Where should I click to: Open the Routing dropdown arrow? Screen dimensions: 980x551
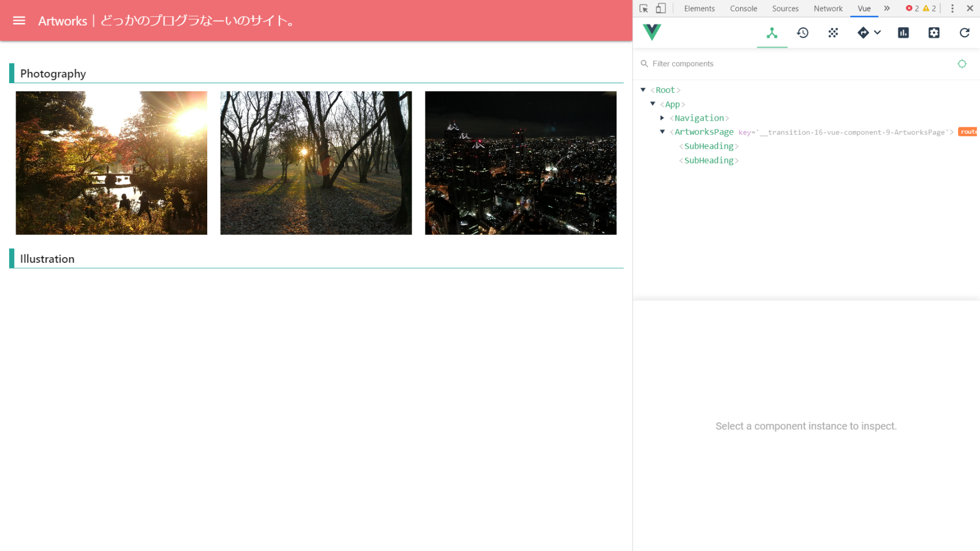tap(877, 33)
